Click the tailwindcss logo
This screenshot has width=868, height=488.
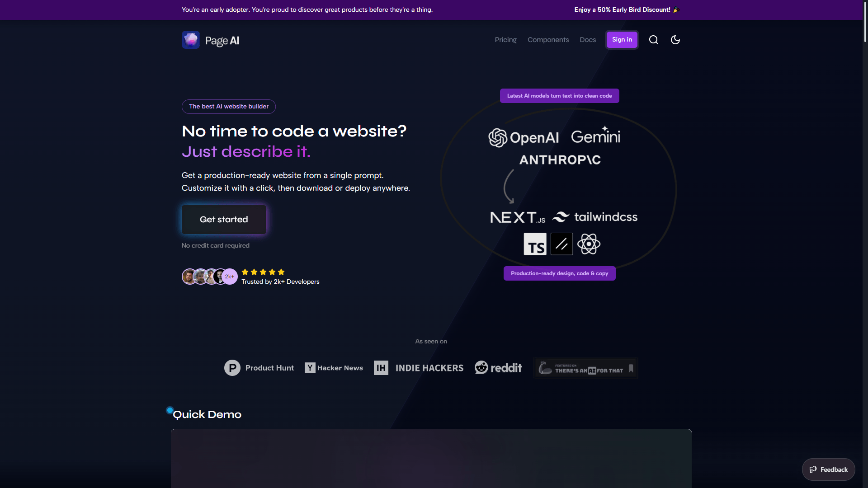595,217
